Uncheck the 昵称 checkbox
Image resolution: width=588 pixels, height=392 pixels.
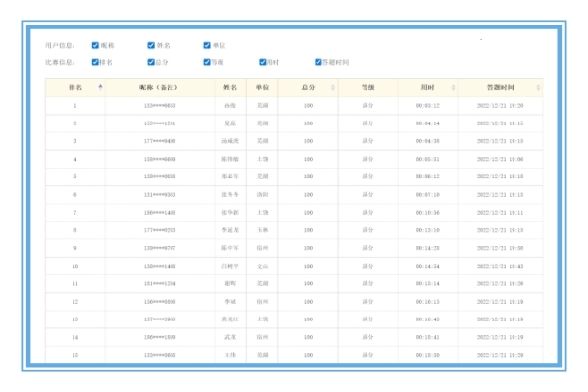coord(95,45)
